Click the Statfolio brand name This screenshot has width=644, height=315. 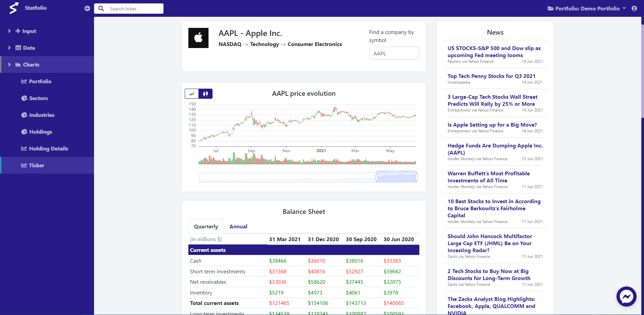point(36,8)
